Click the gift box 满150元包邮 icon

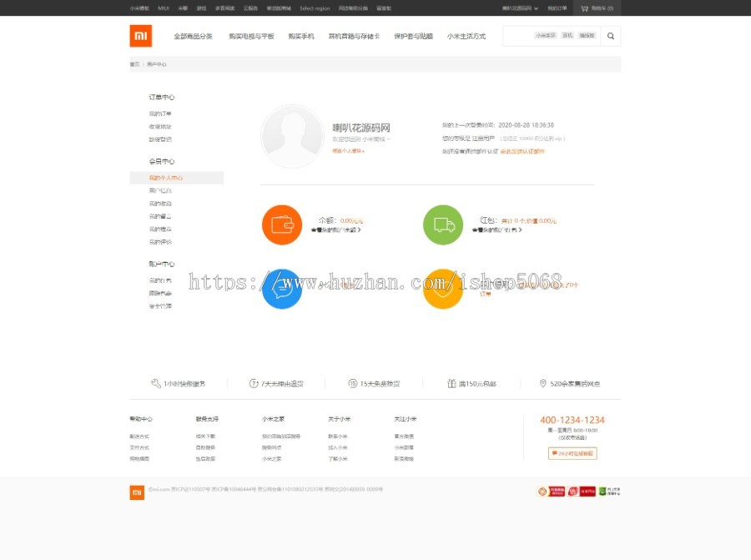pyautogui.click(x=451, y=383)
